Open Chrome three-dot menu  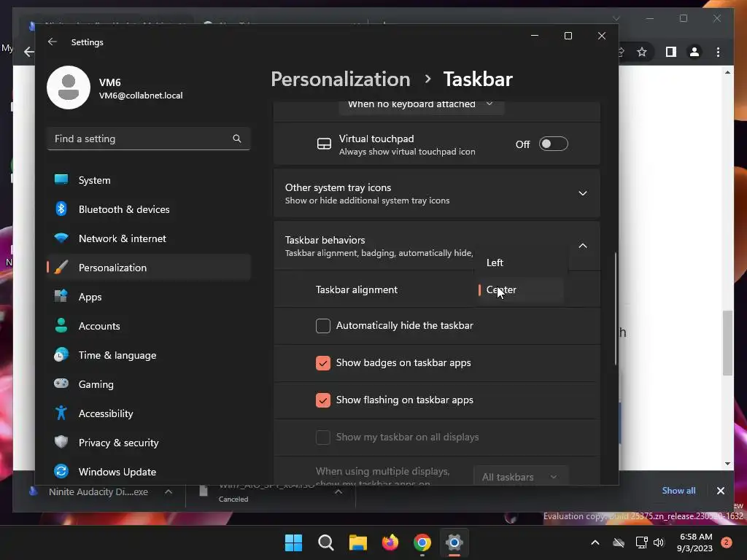pyautogui.click(x=718, y=52)
